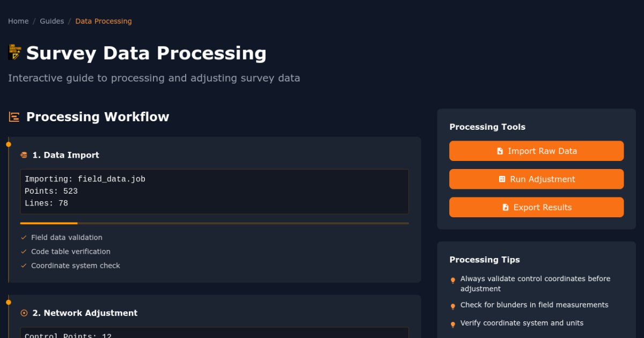Select the document icon in Export Results button
This screenshot has width=644, height=338.
click(x=505, y=207)
